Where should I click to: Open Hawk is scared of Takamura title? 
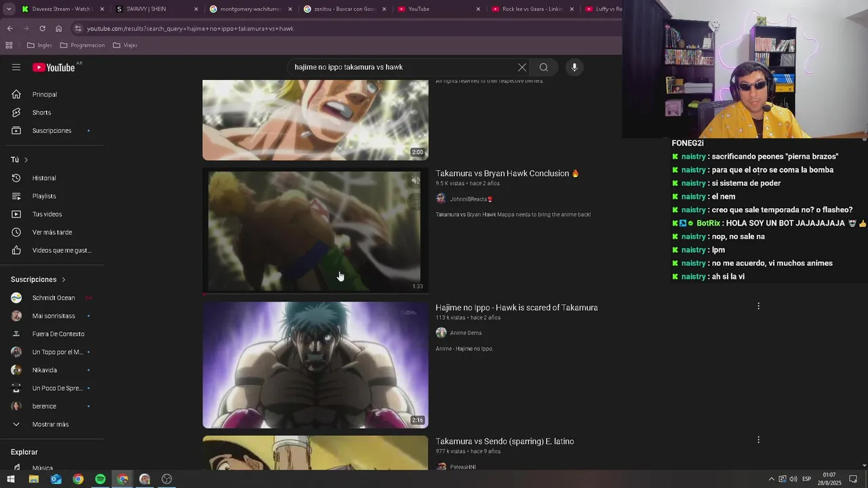point(517,308)
